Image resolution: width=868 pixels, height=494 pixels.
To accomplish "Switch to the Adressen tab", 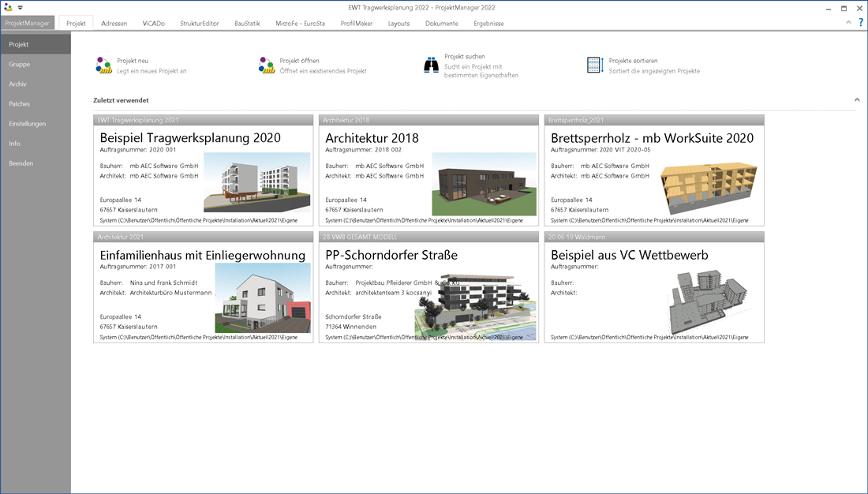I will coord(114,23).
